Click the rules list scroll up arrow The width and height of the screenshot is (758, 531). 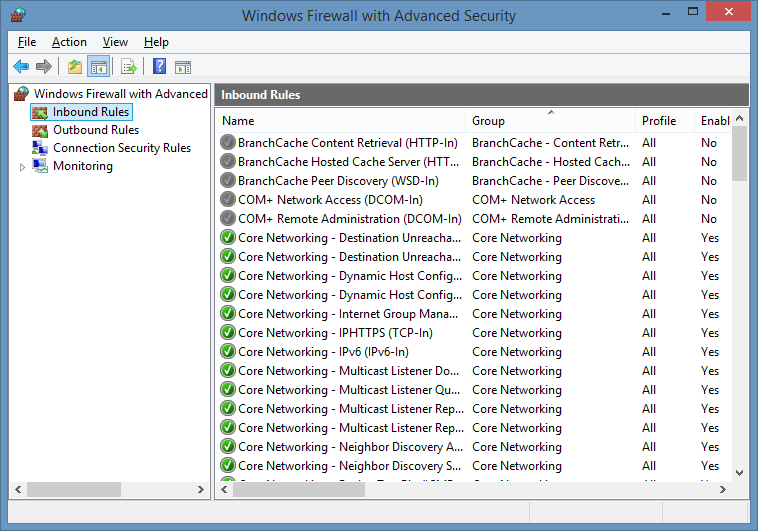pos(739,118)
